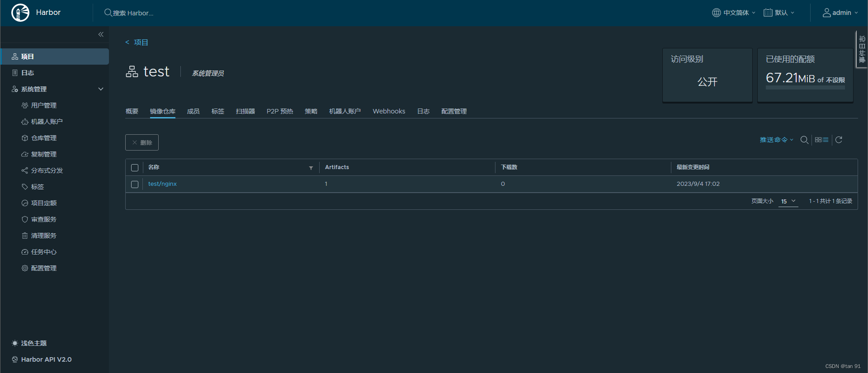
Task: Open the 默认 date format dropdown
Action: tap(779, 13)
